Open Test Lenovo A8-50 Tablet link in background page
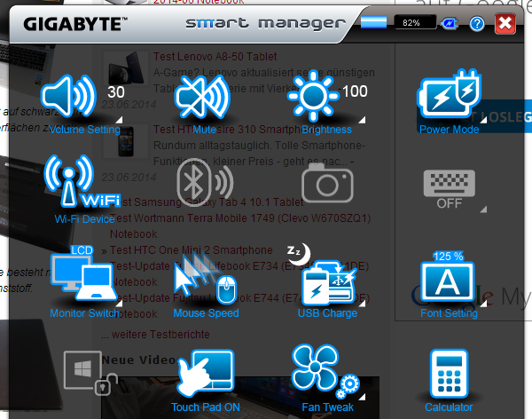Screen dimensions: 532x419 (x=215, y=57)
